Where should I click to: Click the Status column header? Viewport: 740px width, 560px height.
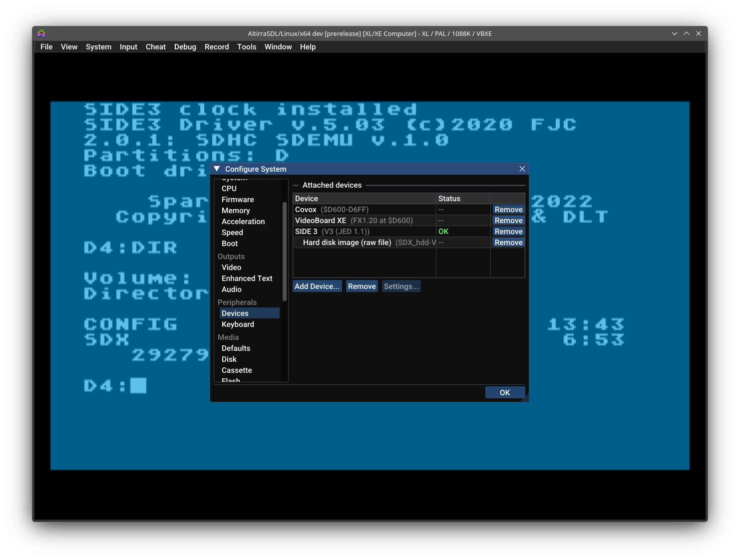click(x=463, y=199)
